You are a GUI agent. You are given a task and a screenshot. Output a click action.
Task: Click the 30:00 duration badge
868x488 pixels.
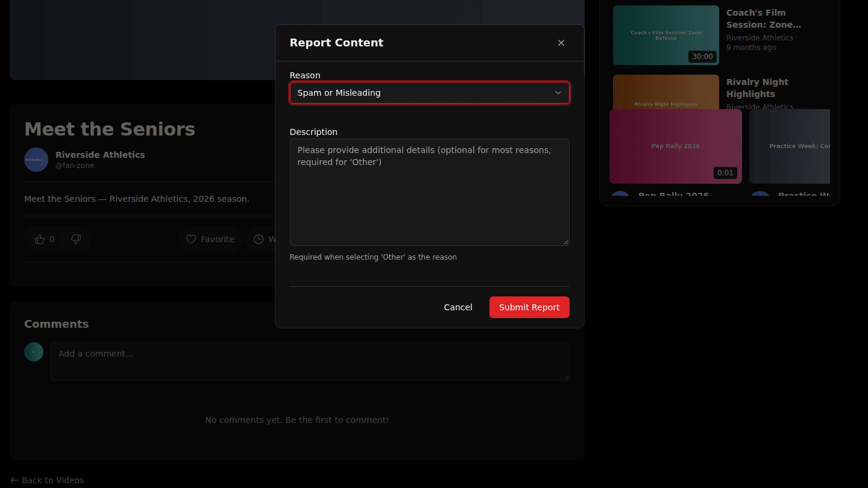702,57
